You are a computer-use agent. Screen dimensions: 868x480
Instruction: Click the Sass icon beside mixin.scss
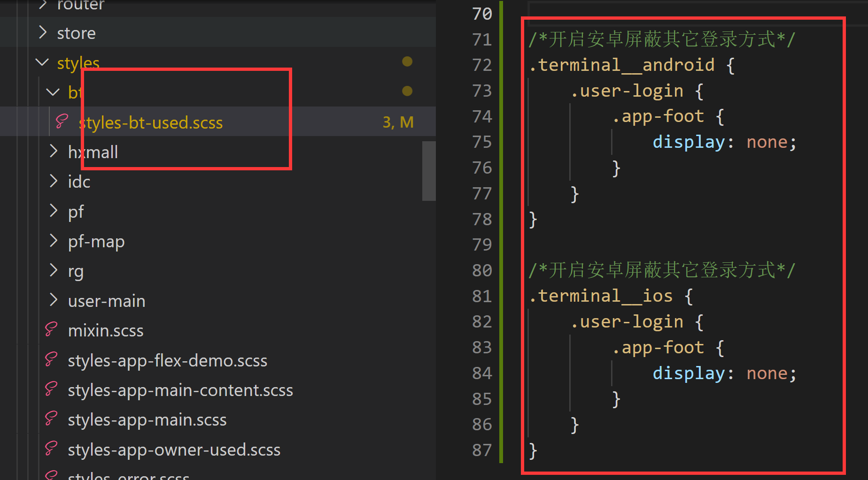point(51,330)
